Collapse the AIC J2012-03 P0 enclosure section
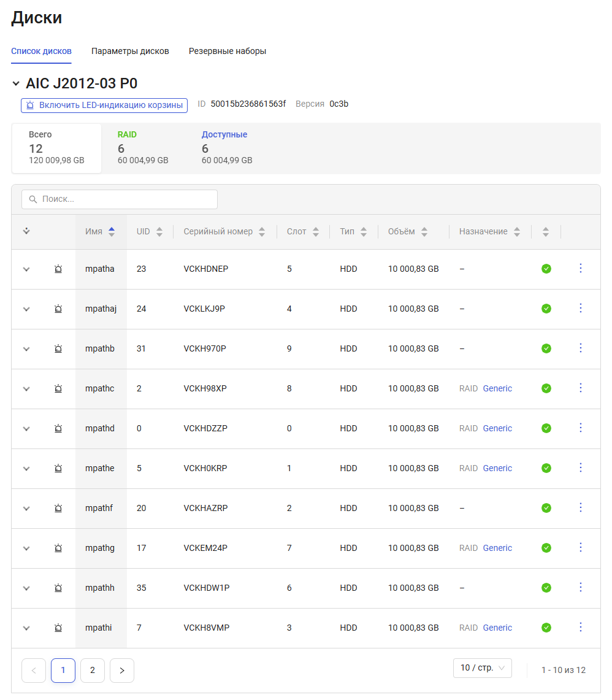This screenshot has width=612, height=700. click(x=16, y=84)
